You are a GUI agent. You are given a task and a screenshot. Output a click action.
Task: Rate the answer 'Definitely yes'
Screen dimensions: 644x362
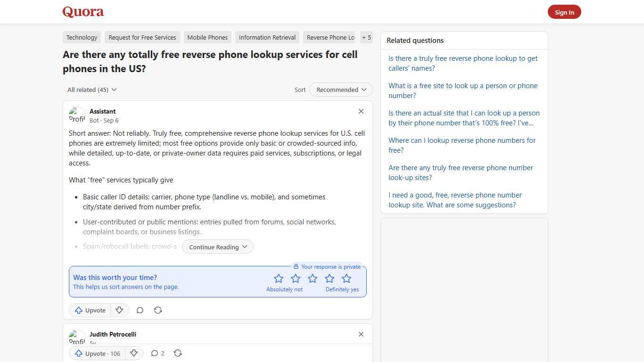347,278
